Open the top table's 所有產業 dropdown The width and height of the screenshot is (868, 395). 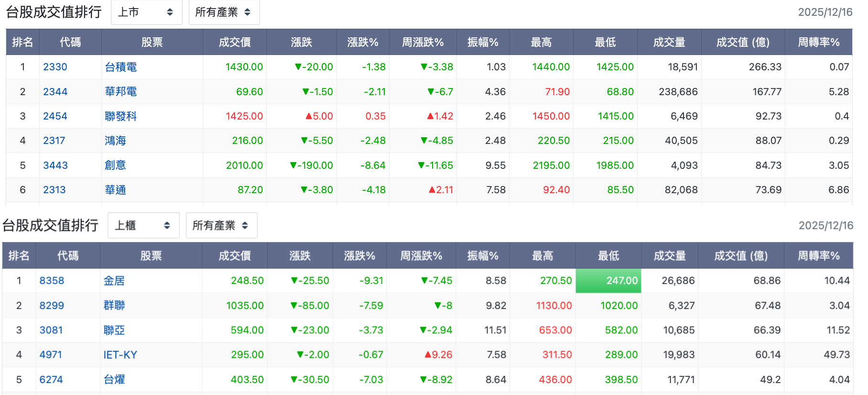click(x=224, y=12)
